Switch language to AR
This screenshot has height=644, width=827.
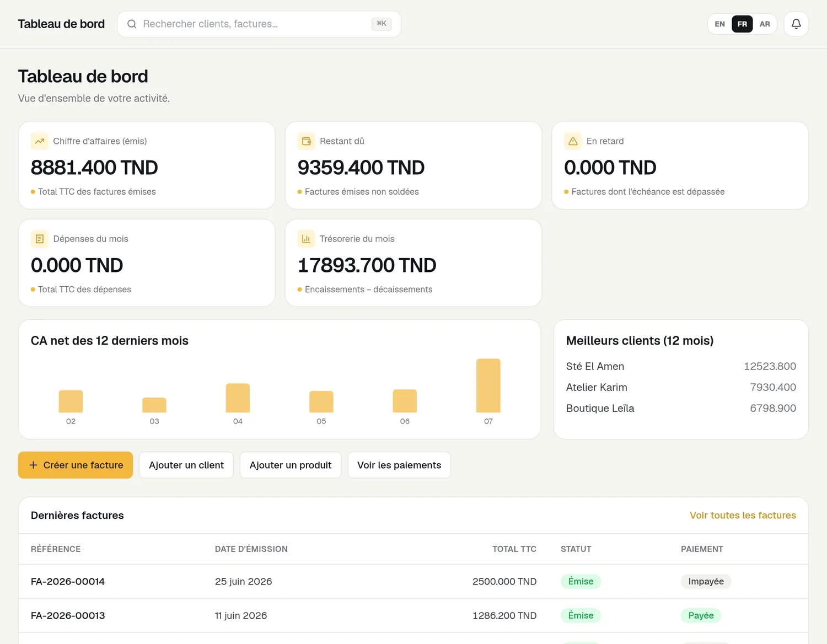[x=765, y=24]
